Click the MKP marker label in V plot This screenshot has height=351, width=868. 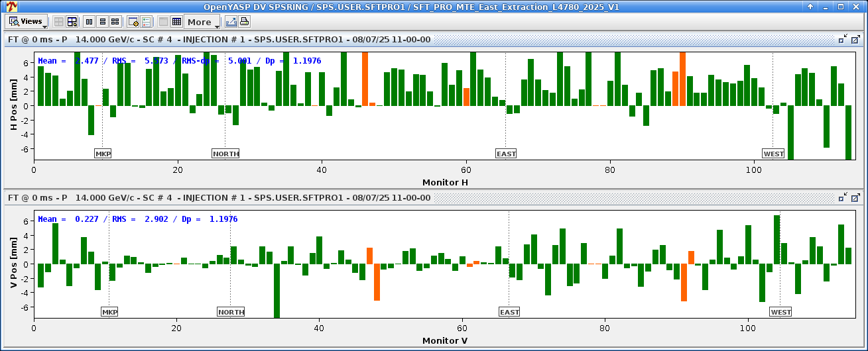coord(109,312)
